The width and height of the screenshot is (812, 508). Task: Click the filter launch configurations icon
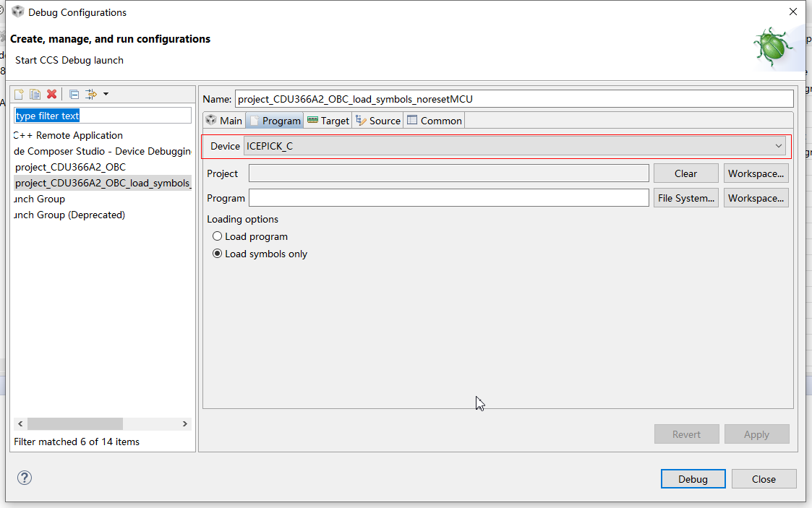pos(91,94)
